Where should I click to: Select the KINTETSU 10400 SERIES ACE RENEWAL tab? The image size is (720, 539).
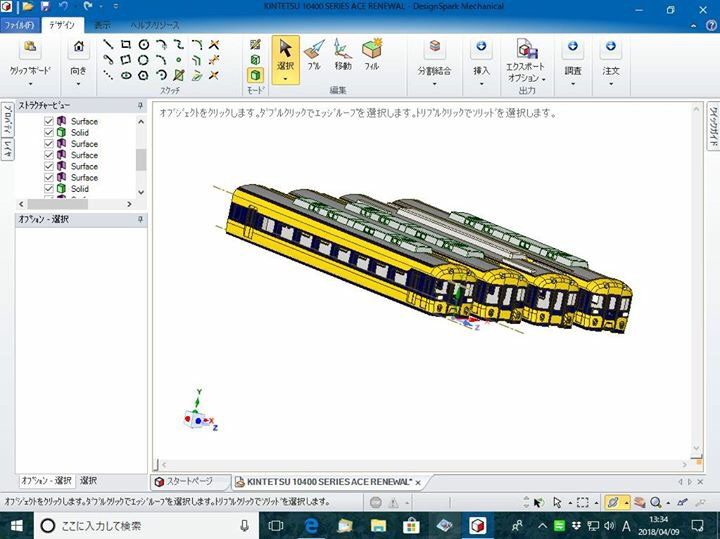[x=329, y=482]
